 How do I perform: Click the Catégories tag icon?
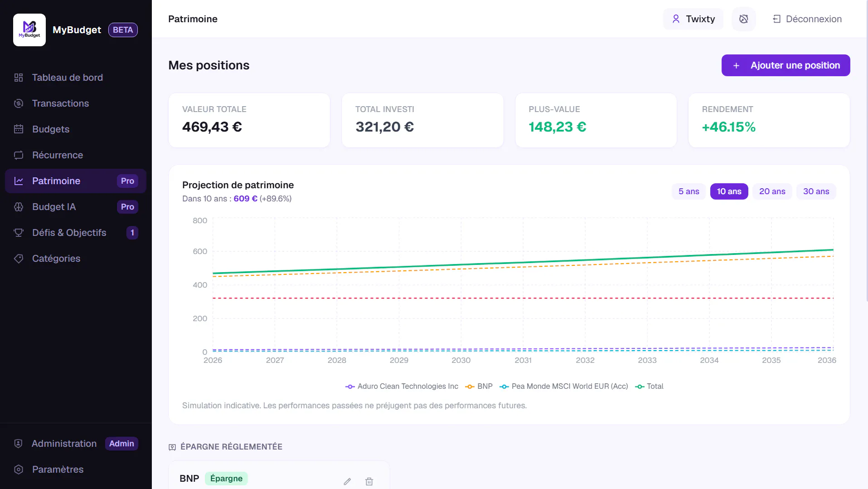19,259
